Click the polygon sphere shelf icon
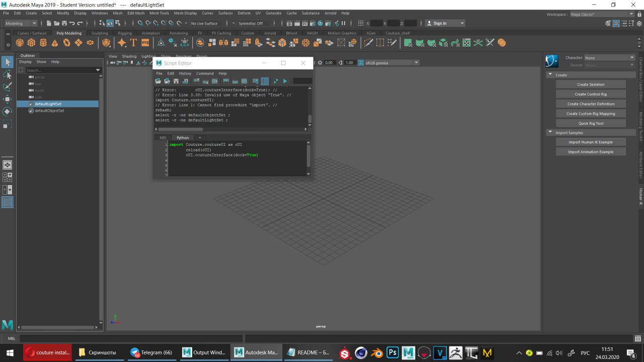 click(20, 43)
